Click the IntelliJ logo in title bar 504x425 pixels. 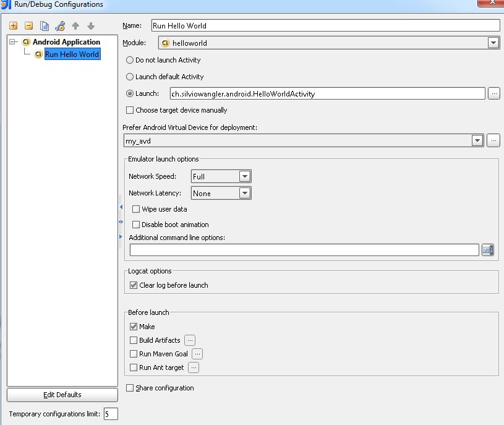click(x=6, y=4)
